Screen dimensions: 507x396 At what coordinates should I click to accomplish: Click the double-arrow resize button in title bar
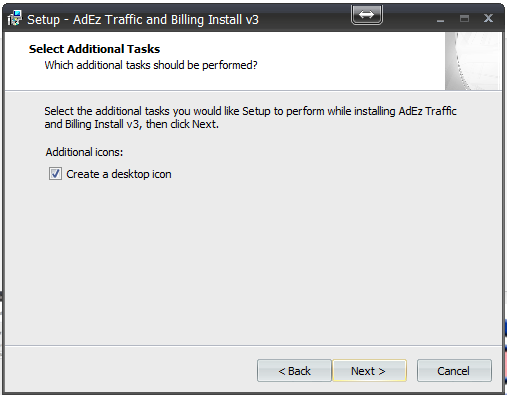click(367, 15)
